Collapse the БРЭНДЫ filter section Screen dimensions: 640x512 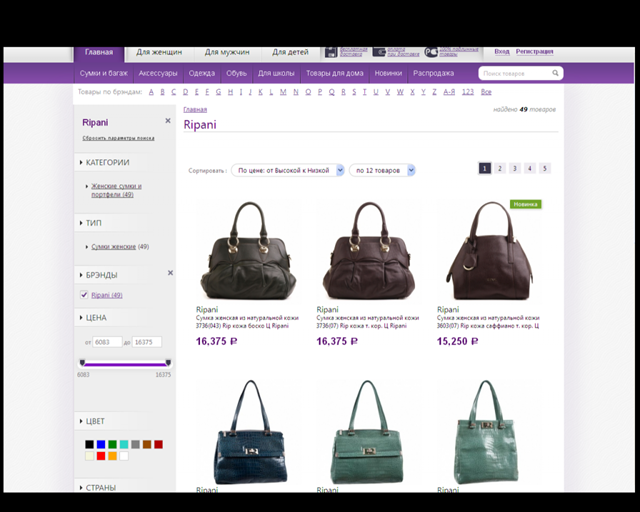(98, 275)
